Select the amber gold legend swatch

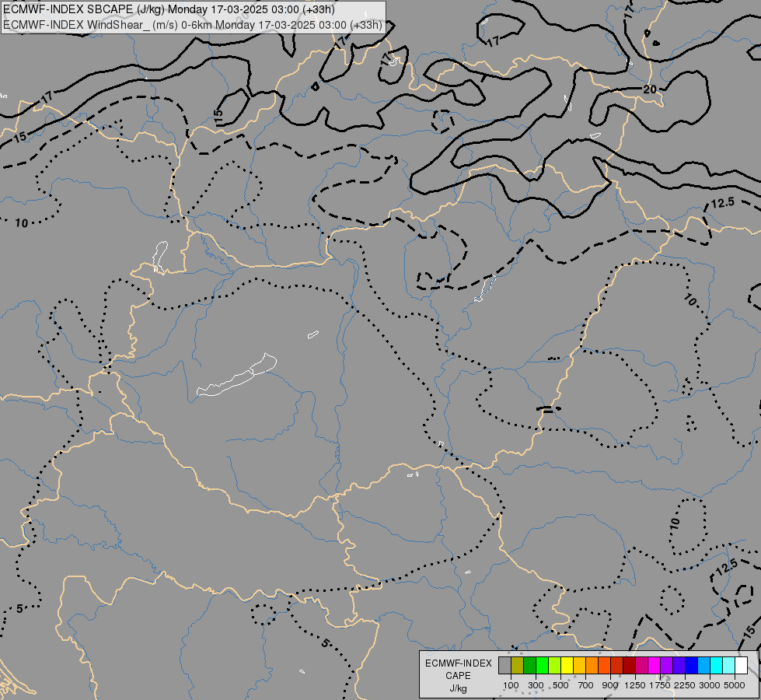579,666
